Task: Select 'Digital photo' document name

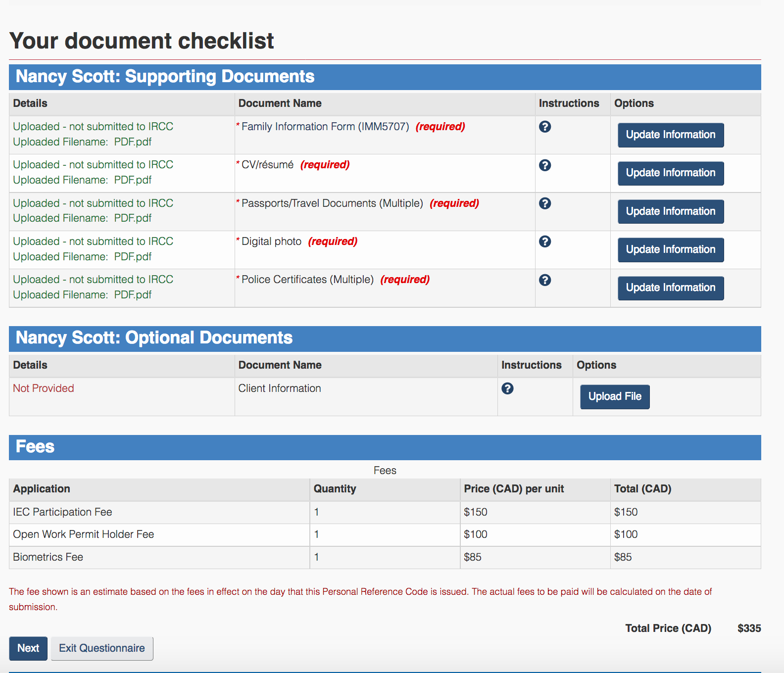Action: pyautogui.click(x=271, y=241)
